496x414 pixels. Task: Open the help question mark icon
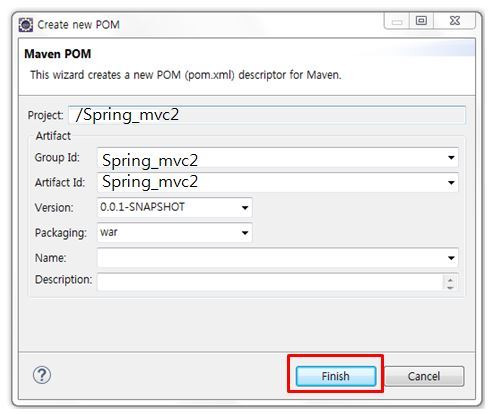[42, 375]
